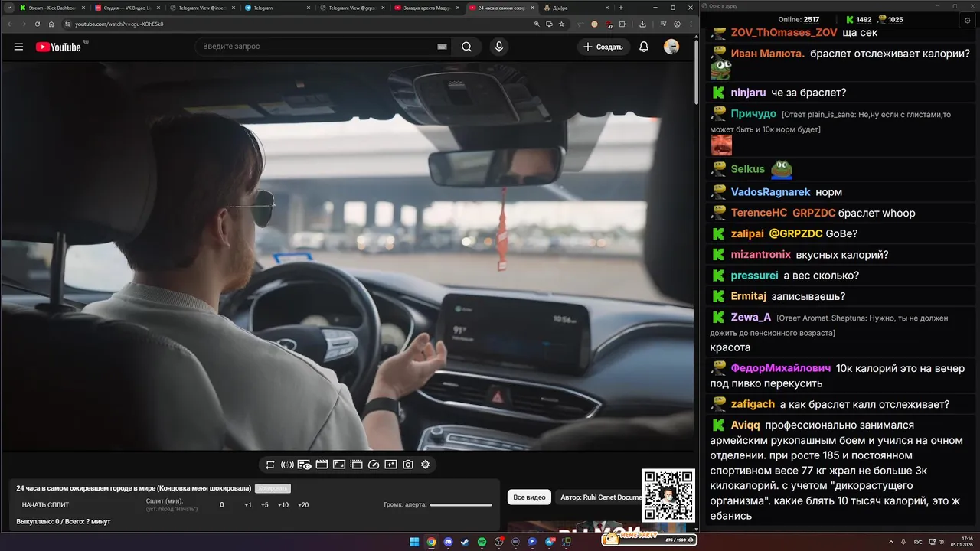Select the Все видео chip
The height and width of the screenshot is (551, 980).
tap(529, 497)
